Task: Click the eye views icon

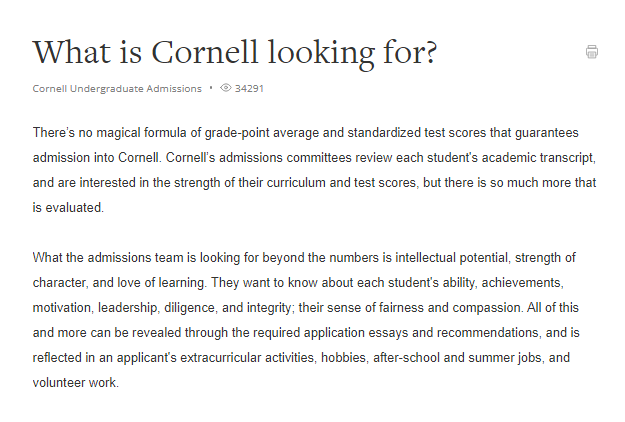Action: coord(226,88)
